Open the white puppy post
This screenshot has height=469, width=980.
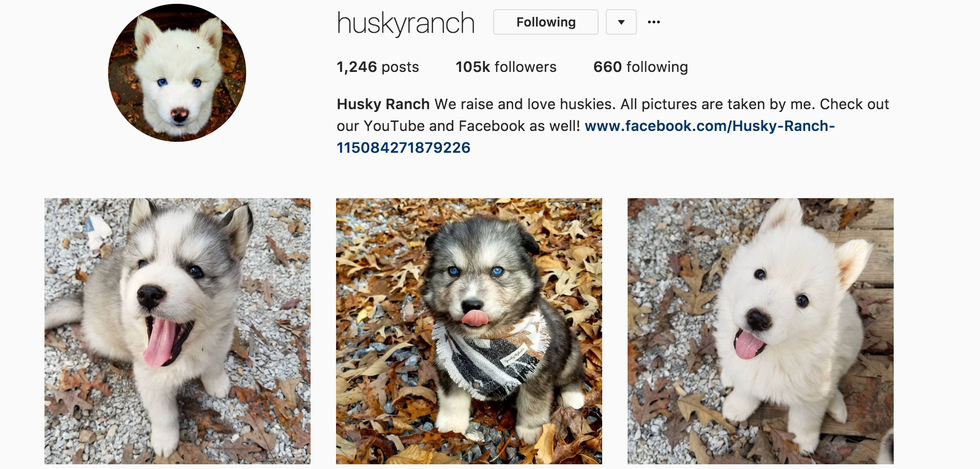coord(761,331)
